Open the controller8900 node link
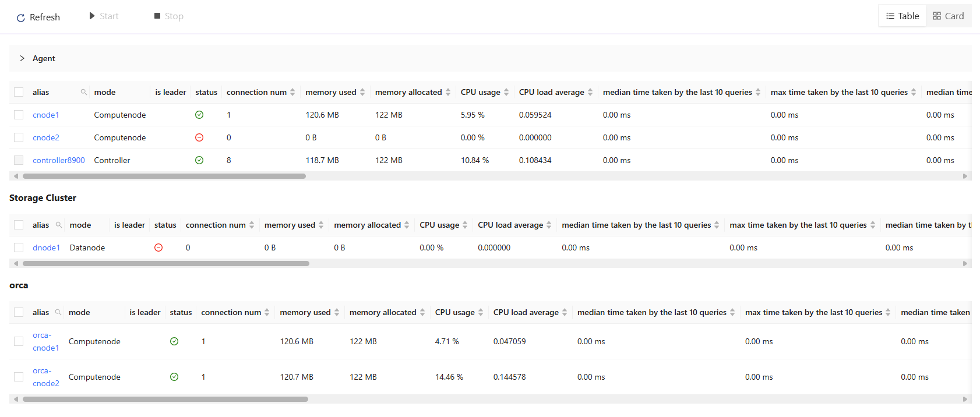Image resolution: width=980 pixels, height=417 pixels. [59, 160]
